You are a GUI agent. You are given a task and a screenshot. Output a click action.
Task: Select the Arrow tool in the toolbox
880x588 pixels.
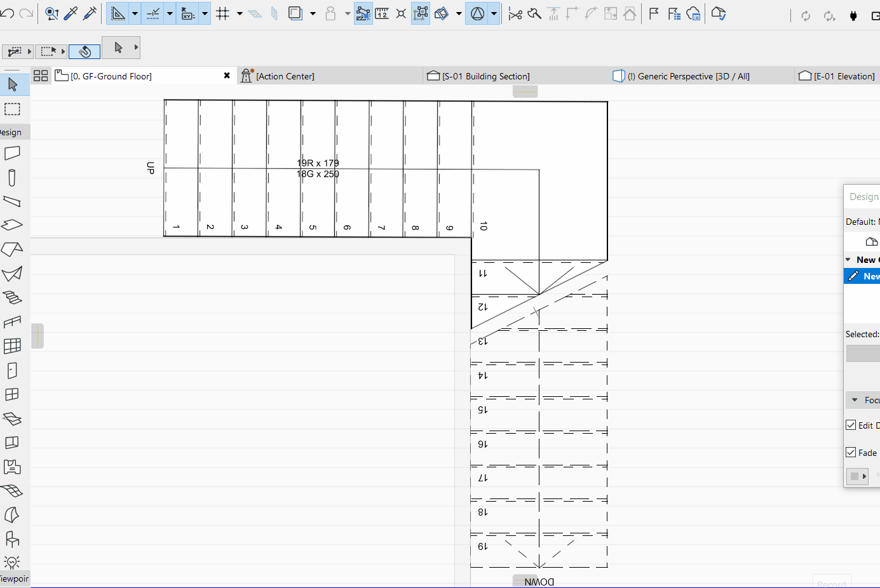(x=12, y=84)
